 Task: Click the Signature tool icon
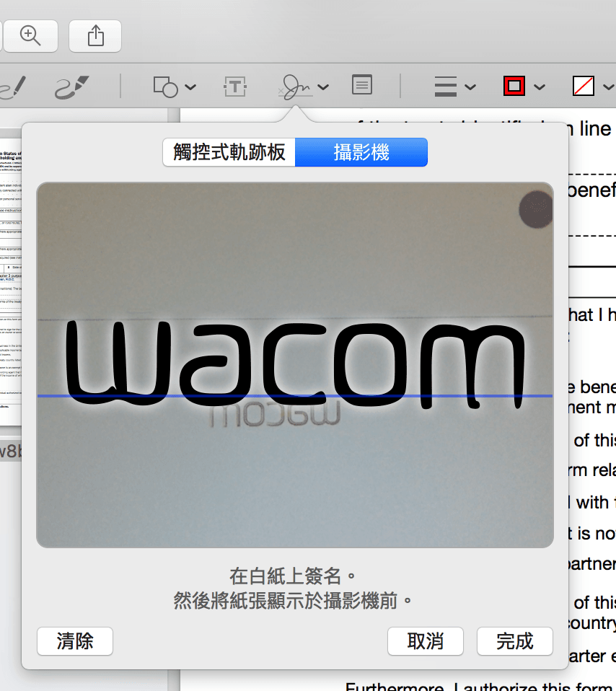tap(296, 87)
